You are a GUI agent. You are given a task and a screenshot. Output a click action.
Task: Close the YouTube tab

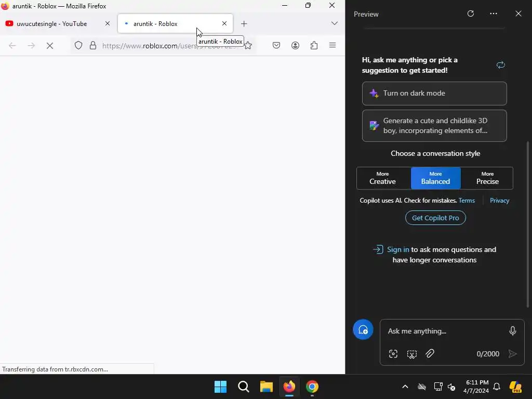point(108,23)
